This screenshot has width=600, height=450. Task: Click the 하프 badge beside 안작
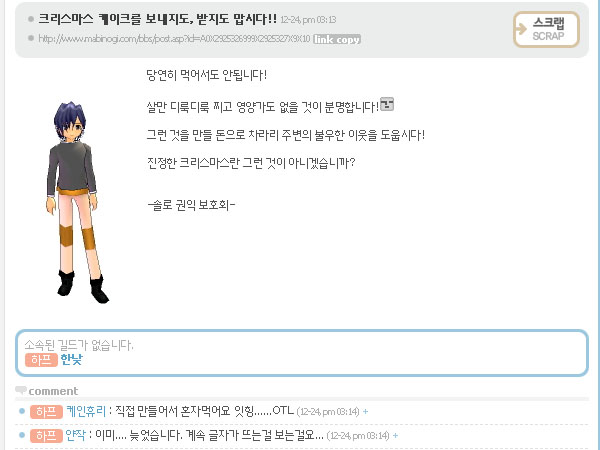click(46, 435)
